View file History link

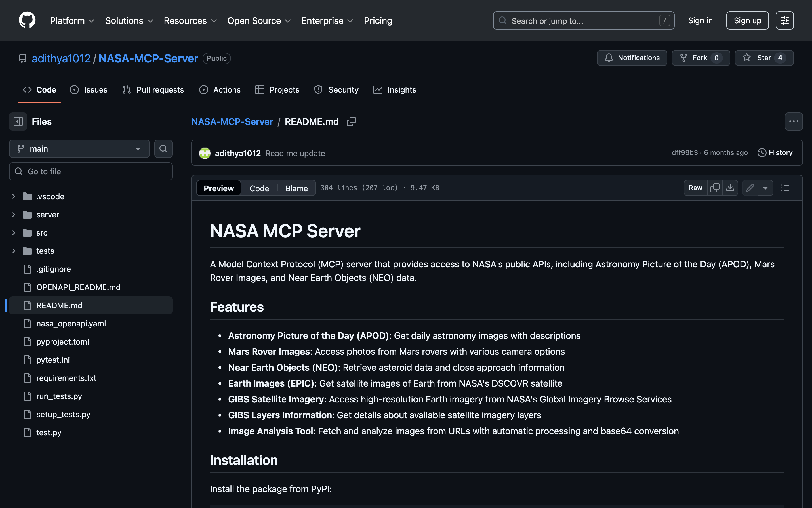pyautogui.click(x=775, y=152)
